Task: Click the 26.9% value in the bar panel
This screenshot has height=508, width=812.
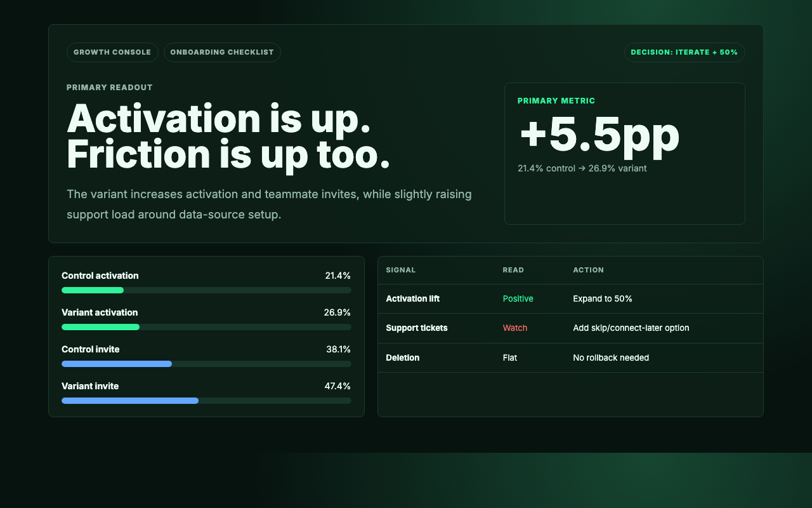Action: [337, 312]
